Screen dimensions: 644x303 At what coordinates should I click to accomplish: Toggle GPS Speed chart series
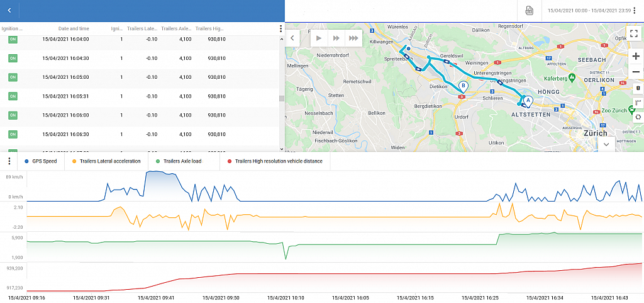point(42,161)
